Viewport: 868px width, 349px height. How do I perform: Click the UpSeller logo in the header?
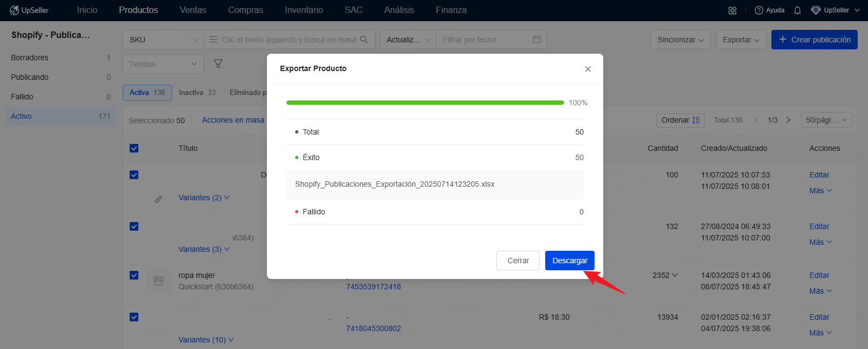point(29,10)
